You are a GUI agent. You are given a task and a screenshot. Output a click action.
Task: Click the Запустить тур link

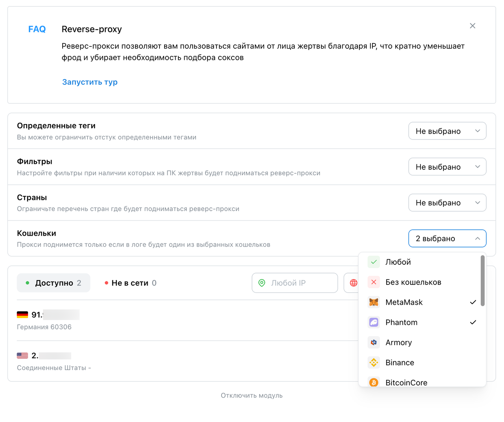90,82
